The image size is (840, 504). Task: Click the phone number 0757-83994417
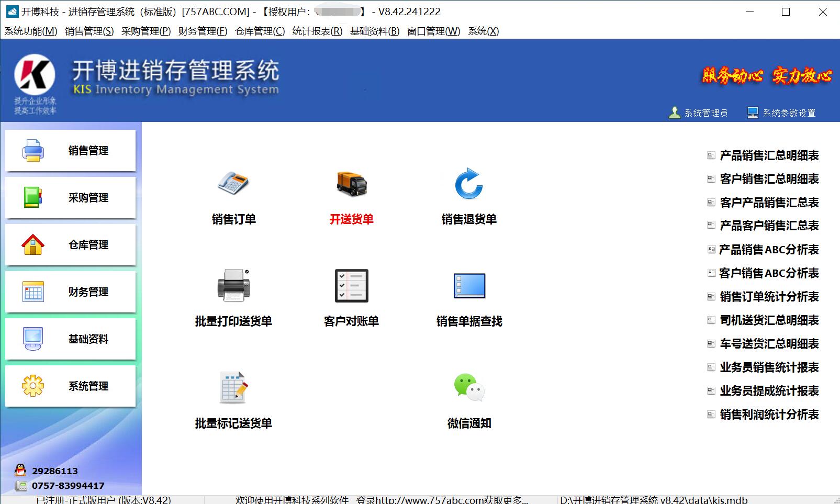(68, 486)
